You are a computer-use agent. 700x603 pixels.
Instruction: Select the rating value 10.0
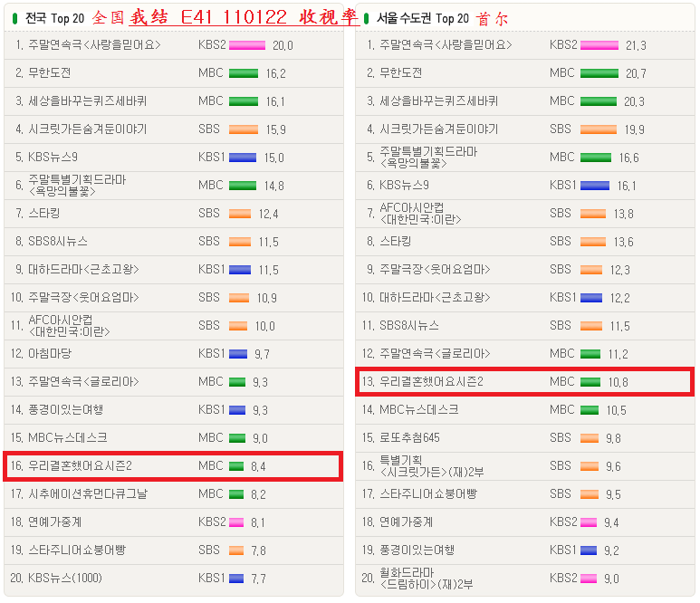click(x=264, y=327)
